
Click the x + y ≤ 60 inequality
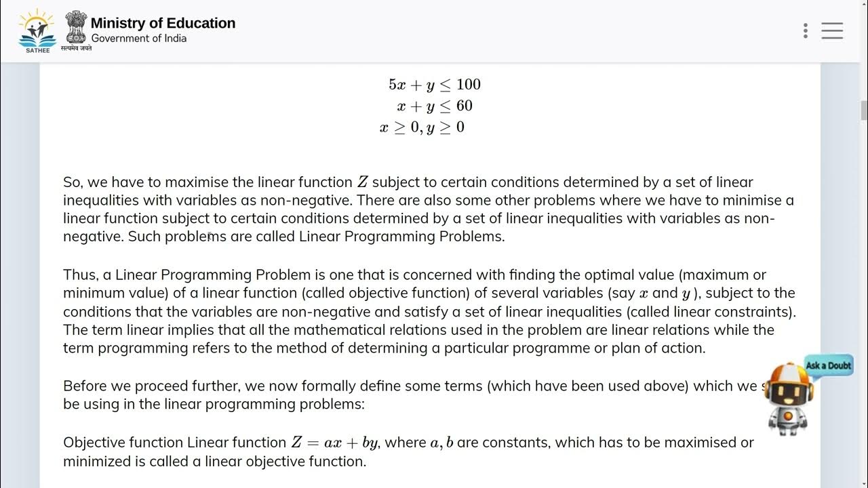[x=434, y=106]
